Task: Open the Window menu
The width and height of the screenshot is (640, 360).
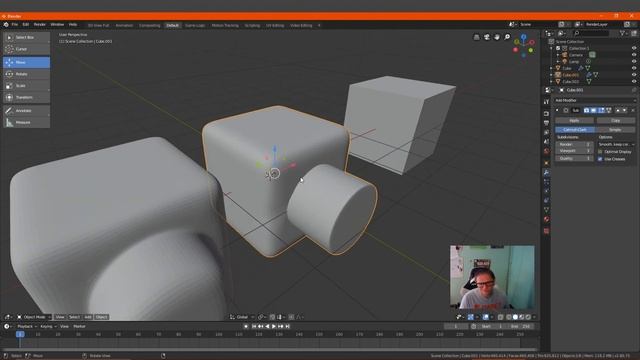Action: point(57,25)
